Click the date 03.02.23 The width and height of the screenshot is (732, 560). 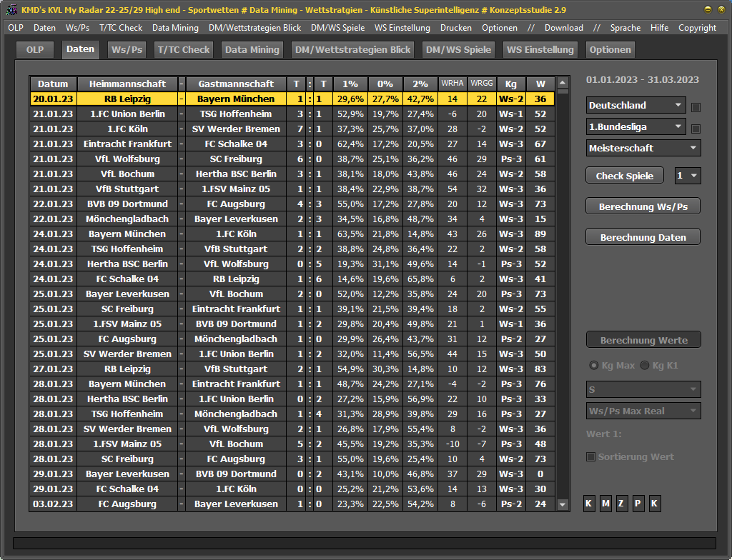pyautogui.click(x=53, y=504)
